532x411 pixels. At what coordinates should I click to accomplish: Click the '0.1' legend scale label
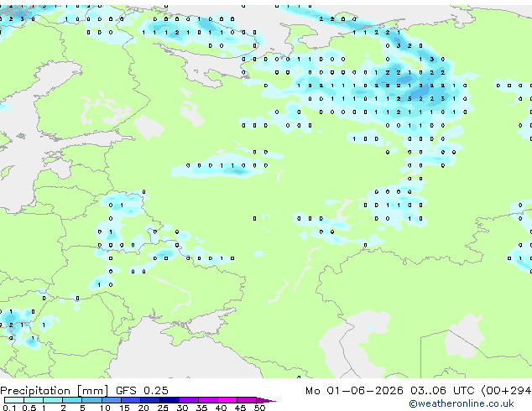pos(9,408)
